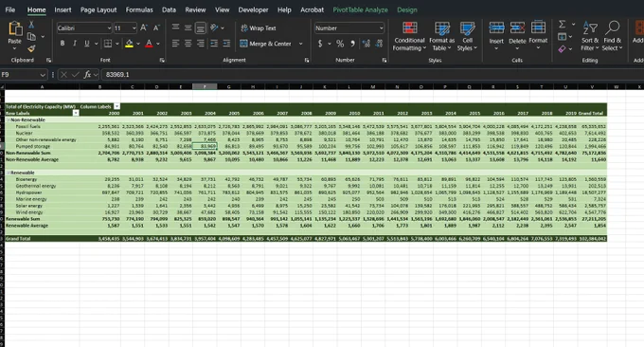Apply top align to cells

pos(175,27)
